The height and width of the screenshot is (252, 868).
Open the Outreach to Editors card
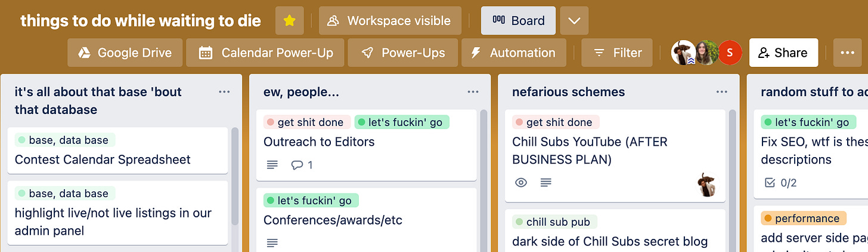coord(366,145)
